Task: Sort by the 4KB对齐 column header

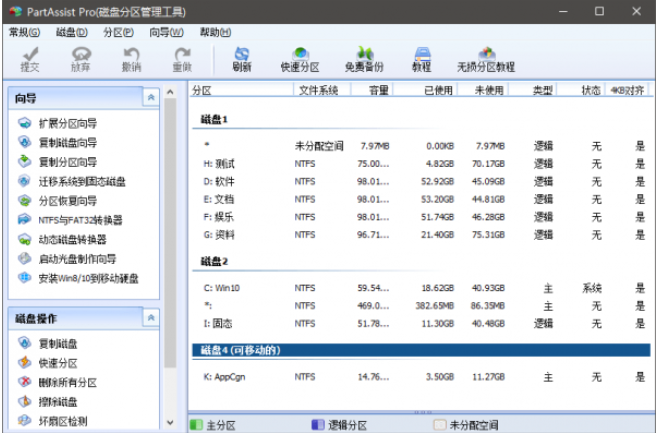Action: coord(626,90)
